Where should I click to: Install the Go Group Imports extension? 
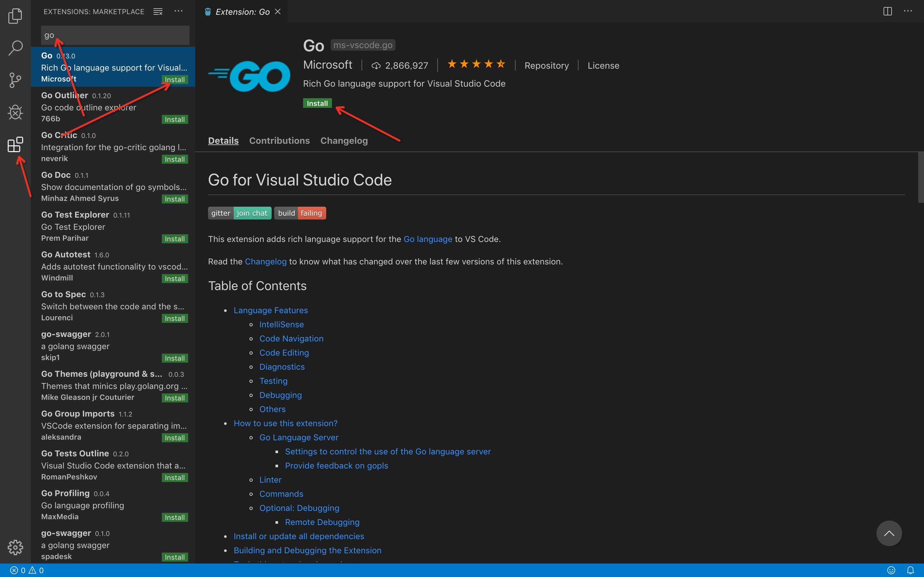click(x=175, y=438)
